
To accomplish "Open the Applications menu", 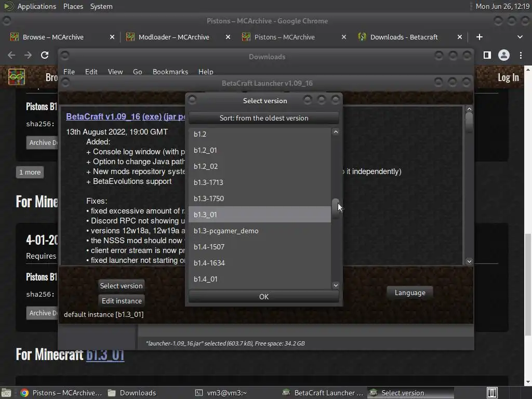I will coord(37,6).
